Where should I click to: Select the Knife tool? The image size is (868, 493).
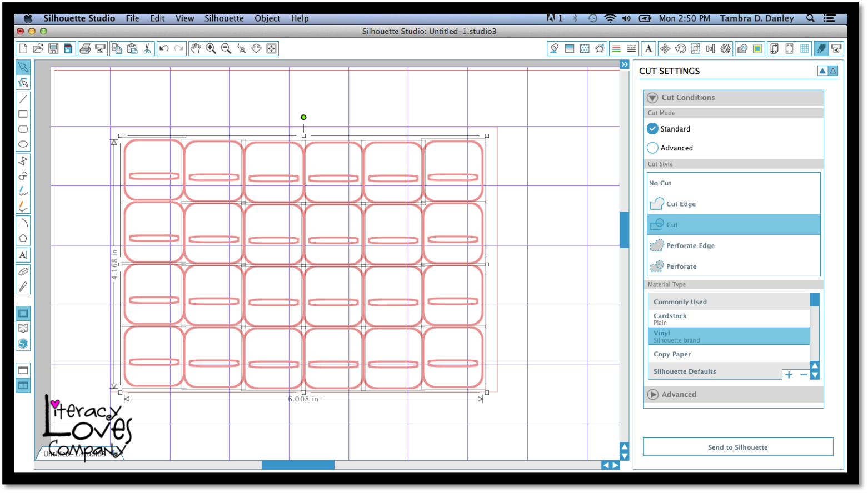tap(23, 287)
